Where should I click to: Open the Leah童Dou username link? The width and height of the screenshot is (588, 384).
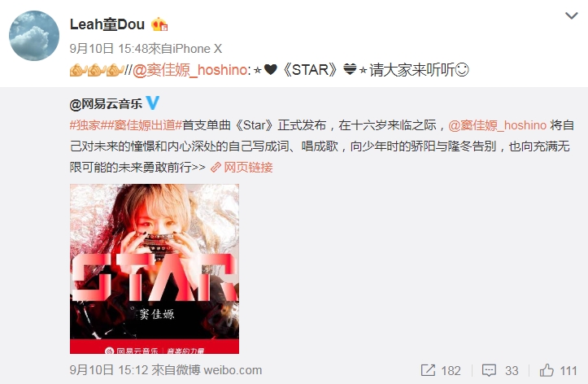(x=107, y=24)
